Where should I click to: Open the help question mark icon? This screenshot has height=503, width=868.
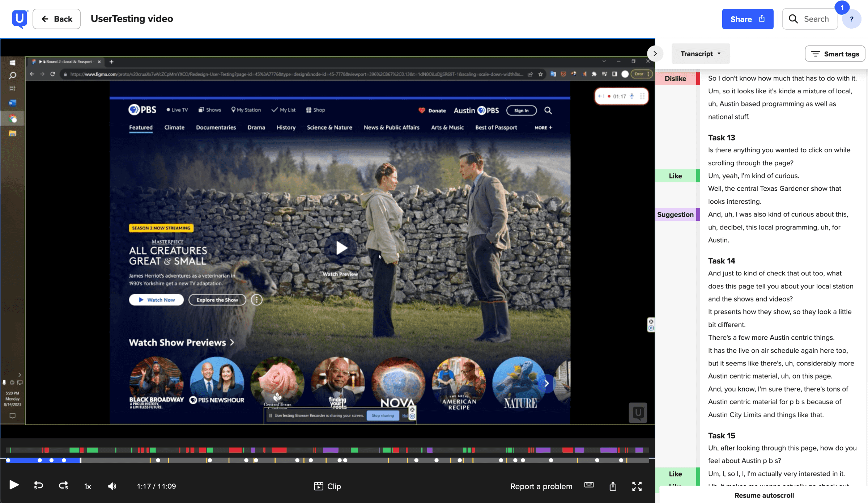(852, 19)
